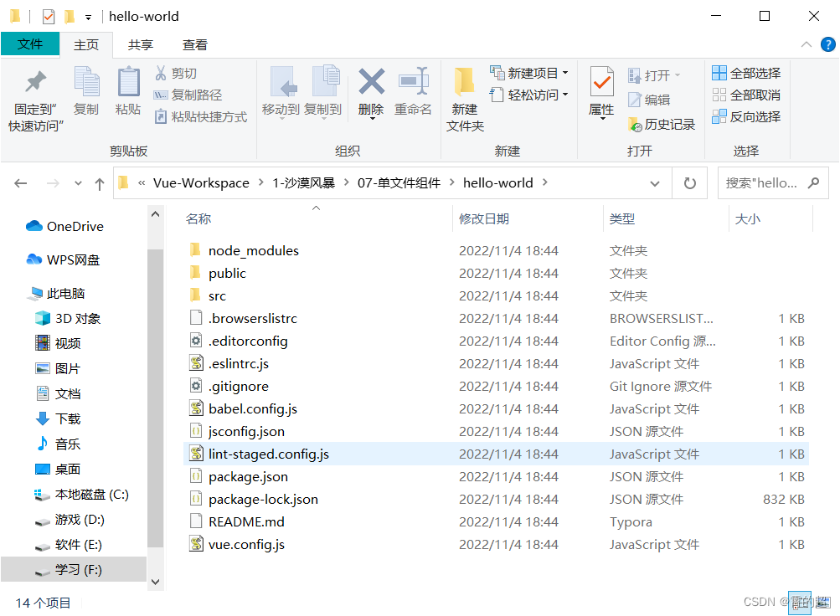840x616 pixels.
Task: Click the search magnifier icon
Action: [x=814, y=183]
